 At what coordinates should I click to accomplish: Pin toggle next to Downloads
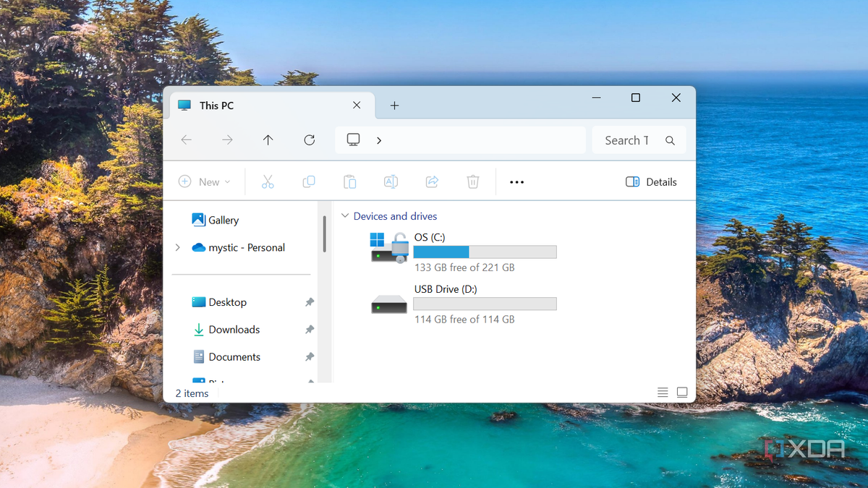pyautogui.click(x=310, y=330)
